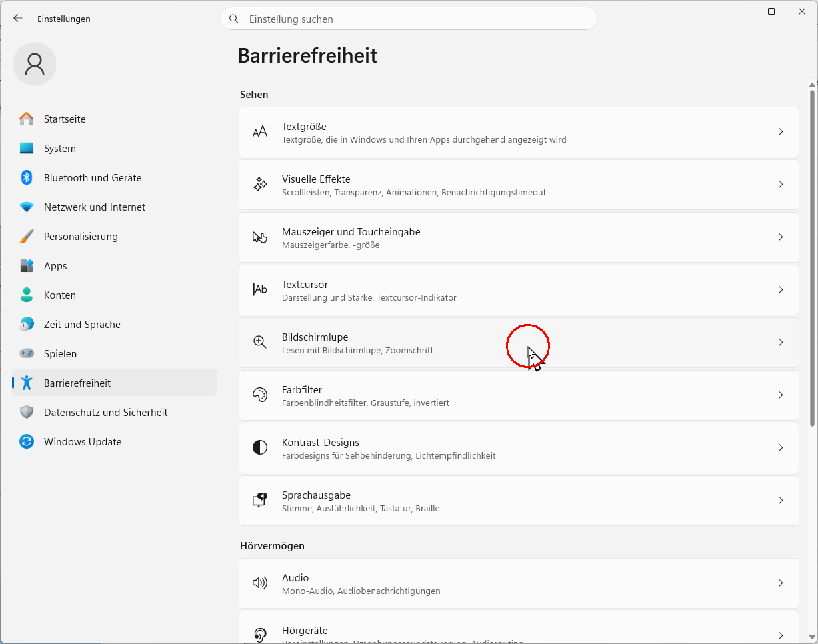Image resolution: width=818 pixels, height=644 pixels.
Task: Open the Farbfilter row chevron
Action: (x=781, y=395)
